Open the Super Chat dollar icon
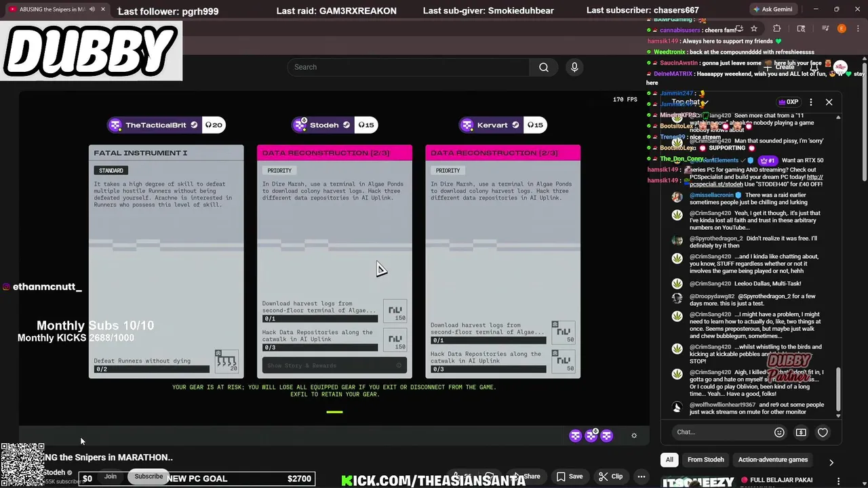Screen dimensions: 868x488 tap(801, 432)
